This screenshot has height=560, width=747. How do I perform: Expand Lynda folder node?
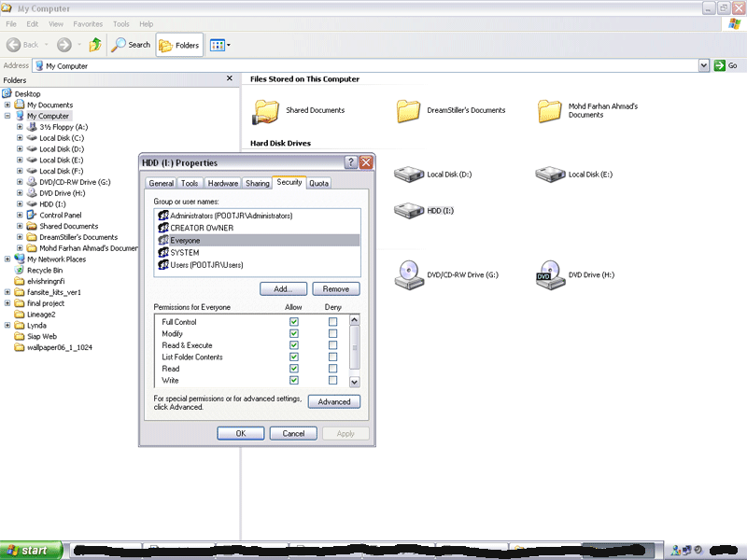click(7, 325)
